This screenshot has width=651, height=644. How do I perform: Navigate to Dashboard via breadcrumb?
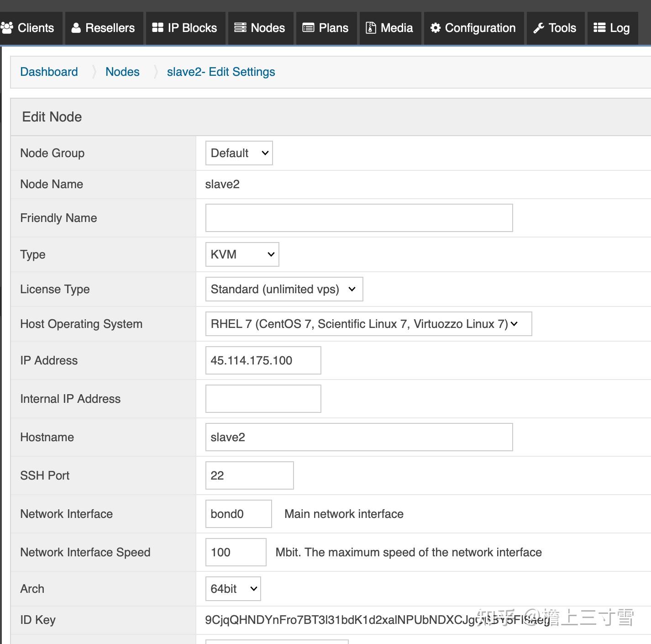point(48,72)
